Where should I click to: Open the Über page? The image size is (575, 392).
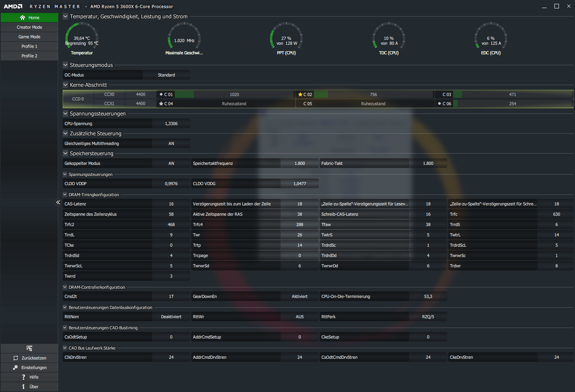(29, 387)
